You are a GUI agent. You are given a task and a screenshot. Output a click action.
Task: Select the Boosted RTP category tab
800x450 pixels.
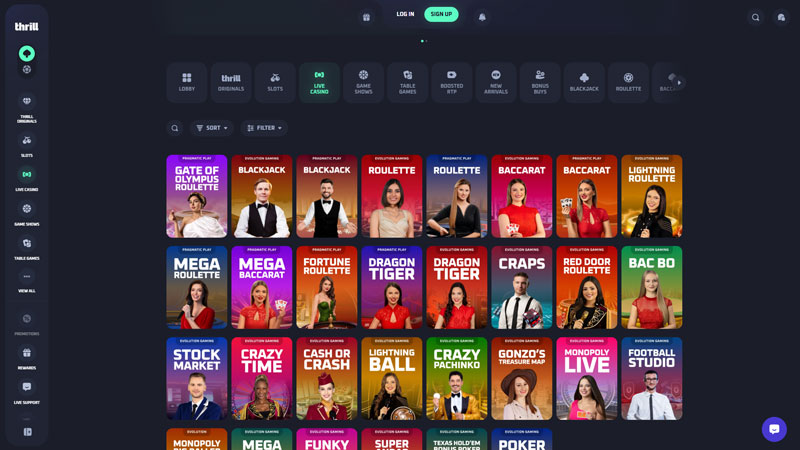tap(452, 83)
